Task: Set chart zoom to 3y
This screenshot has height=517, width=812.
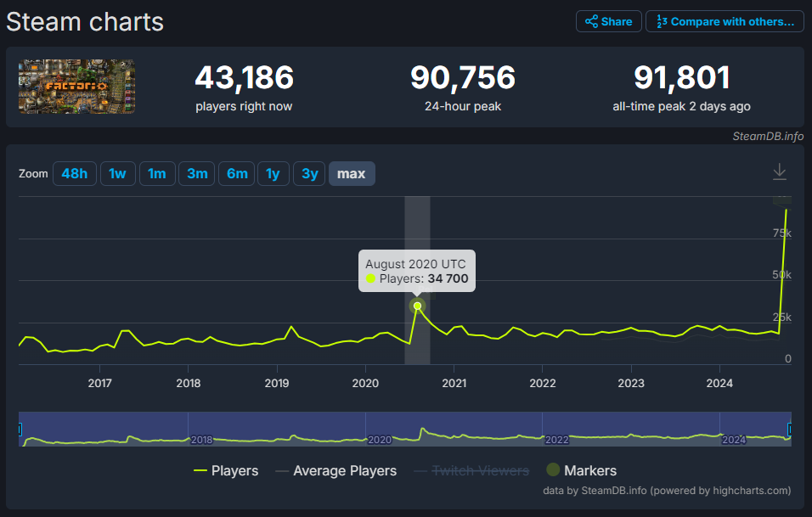Action: click(x=310, y=174)
